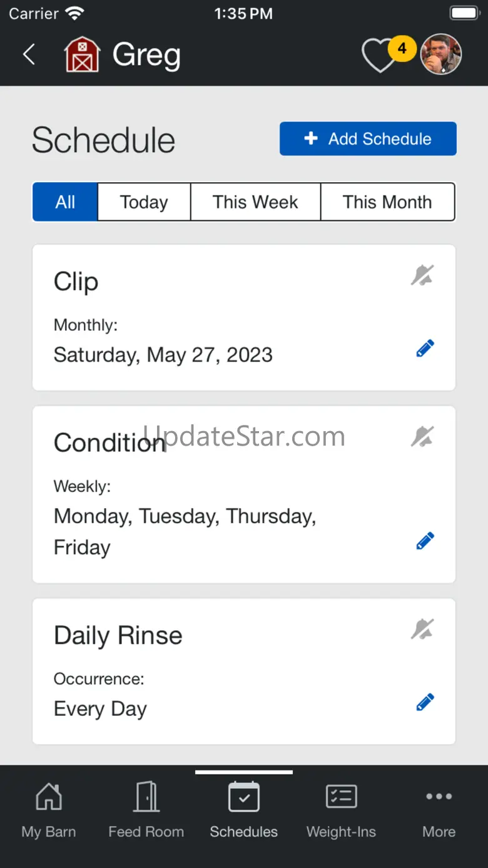488x868 pixels.
Task: Toggle notification bell for Daily Rinse
Action: point(422,630)
